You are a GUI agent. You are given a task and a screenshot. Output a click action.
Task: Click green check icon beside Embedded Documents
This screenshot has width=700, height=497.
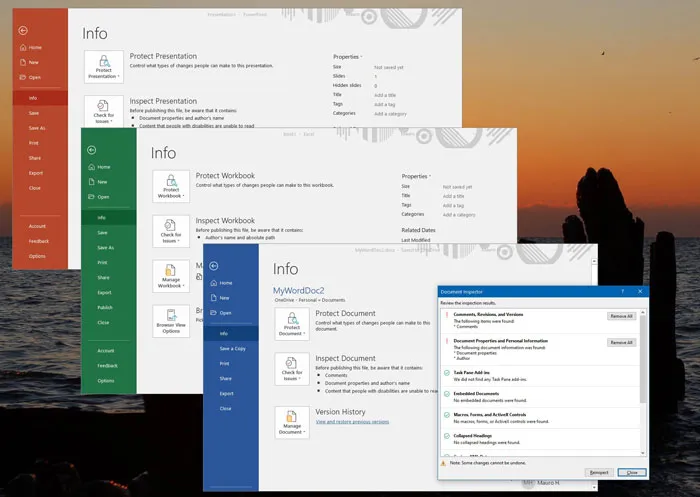446,394
